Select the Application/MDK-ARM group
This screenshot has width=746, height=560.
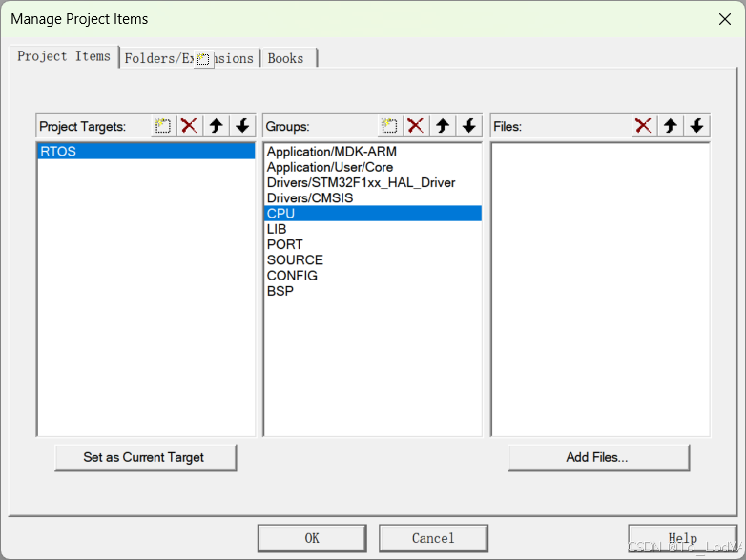pyautogui.click(x=373, y=152)
